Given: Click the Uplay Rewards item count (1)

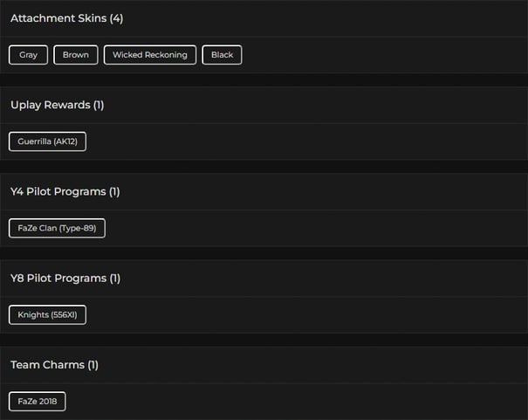Looking at the screenshot, I should (99, 105).
